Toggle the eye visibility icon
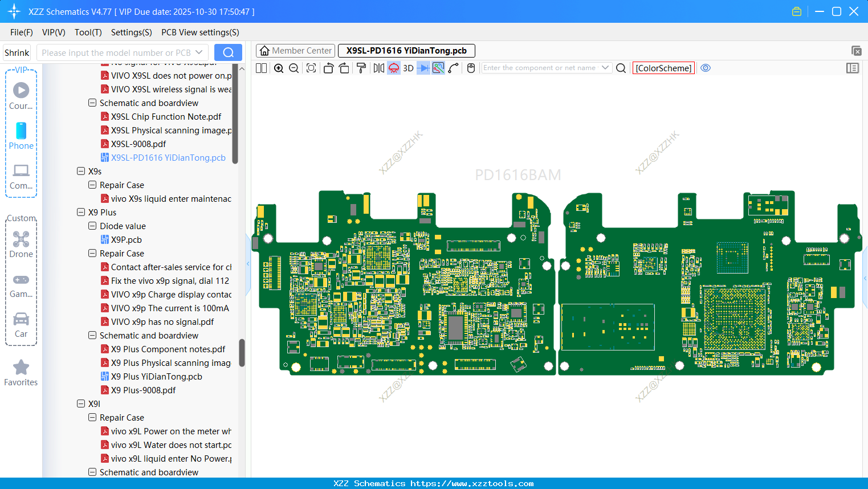The width and height of the screenshot is (868, 489). [x=706, y=68]
